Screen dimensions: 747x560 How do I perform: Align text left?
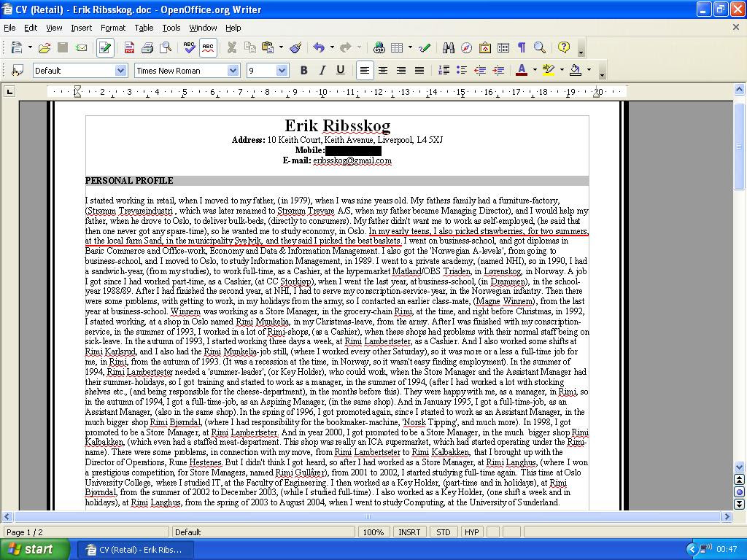coord(365,71)
